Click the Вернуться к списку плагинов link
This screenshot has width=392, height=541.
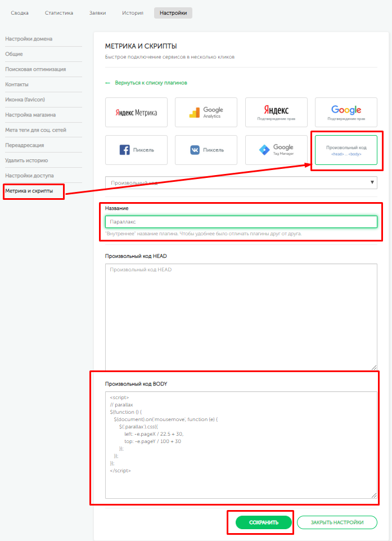point(151,83)
